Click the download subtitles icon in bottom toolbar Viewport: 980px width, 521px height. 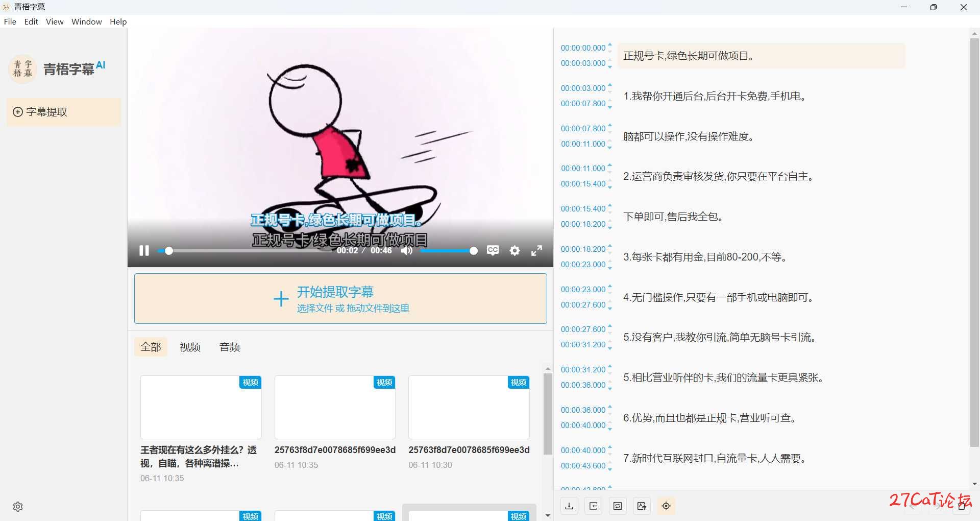coord(569,506)
